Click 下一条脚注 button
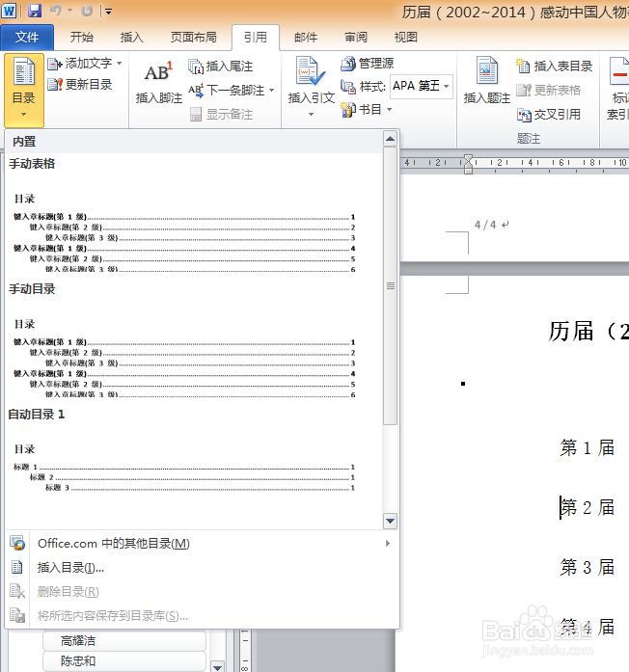 [x=227, y=91]
